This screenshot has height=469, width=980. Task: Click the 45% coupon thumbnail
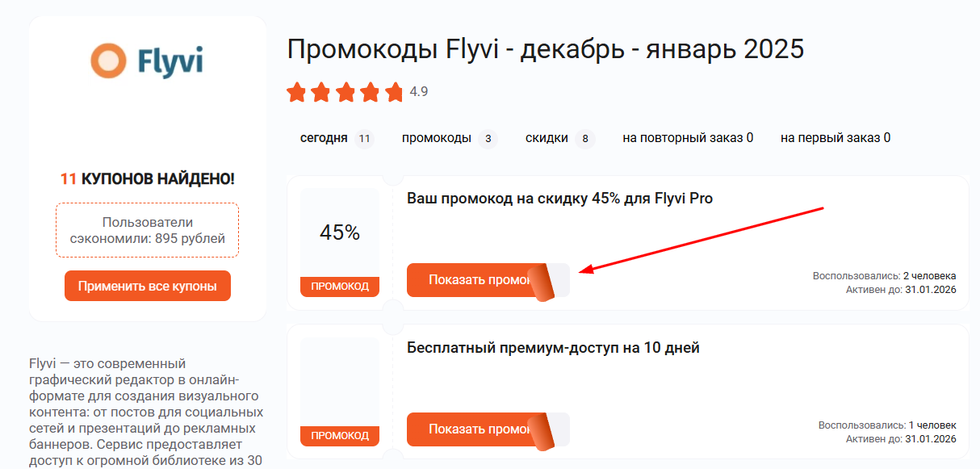pos(339,230)
